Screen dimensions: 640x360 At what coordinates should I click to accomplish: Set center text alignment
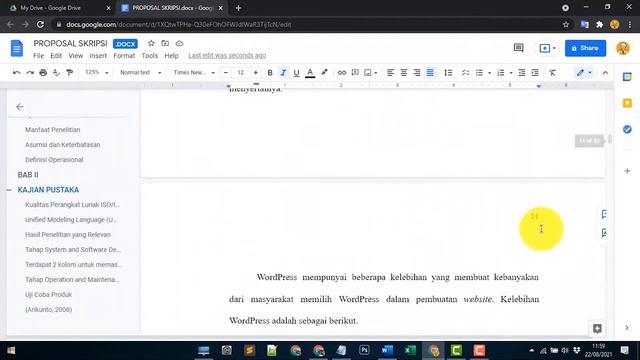(x=404, y=73)
